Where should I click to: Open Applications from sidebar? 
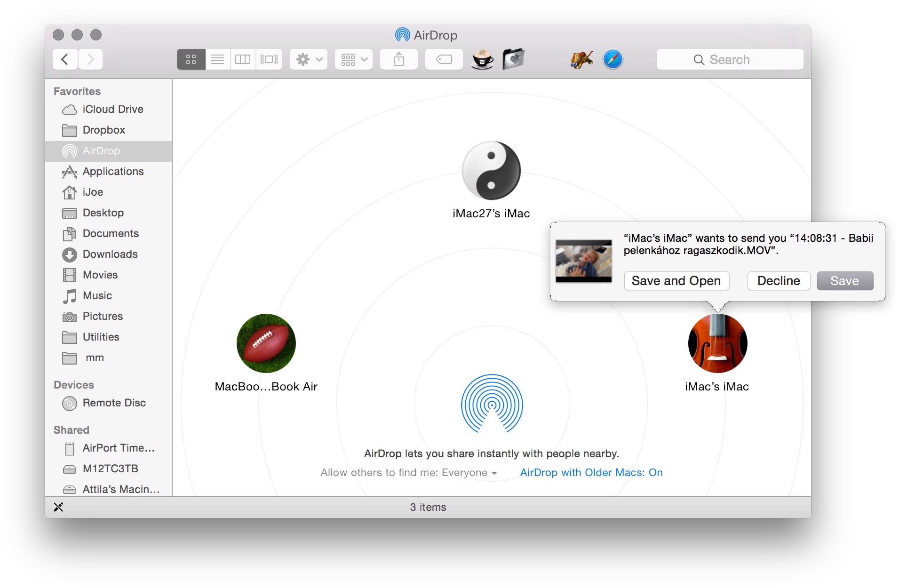pyautogui.click(x=109, y=171)
